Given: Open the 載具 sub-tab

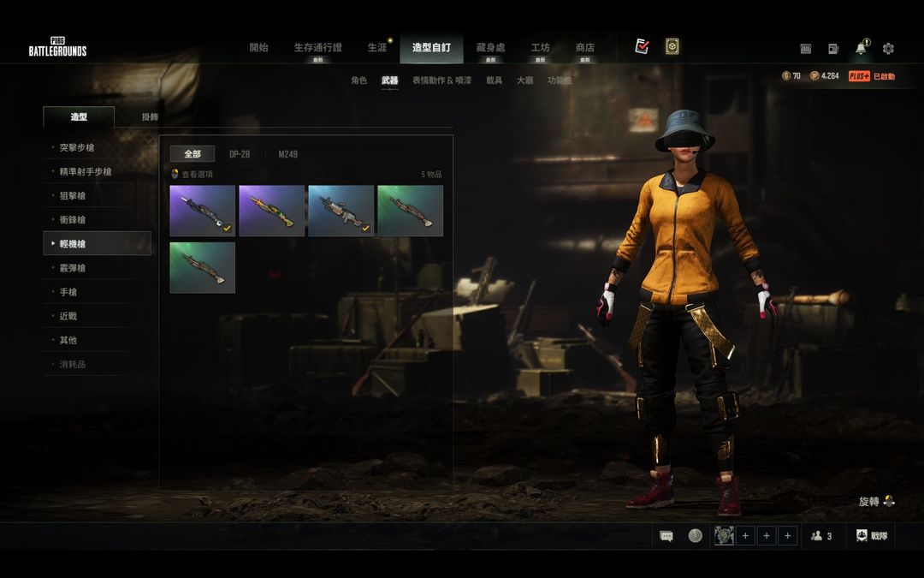Looking at the screenshot, I should tap(495, 80).
